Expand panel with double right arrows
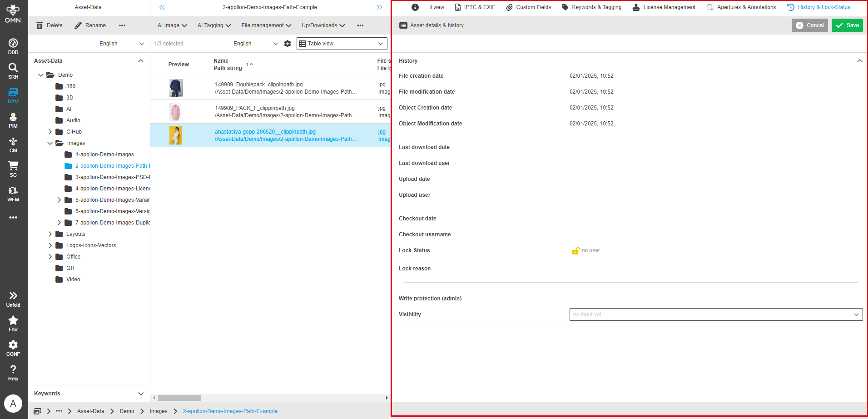Image resolution: width=868 pixels, height=419 pixels. click(x=379, y=7)
